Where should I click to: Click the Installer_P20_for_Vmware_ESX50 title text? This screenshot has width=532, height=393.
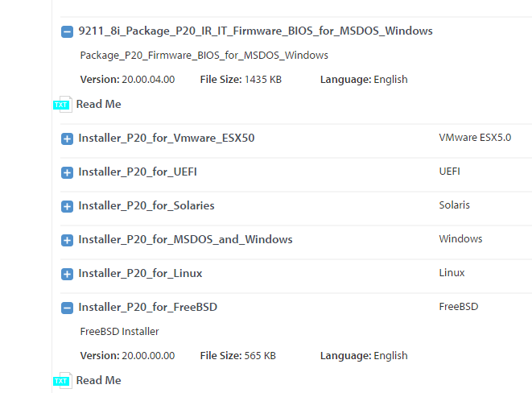166,138
